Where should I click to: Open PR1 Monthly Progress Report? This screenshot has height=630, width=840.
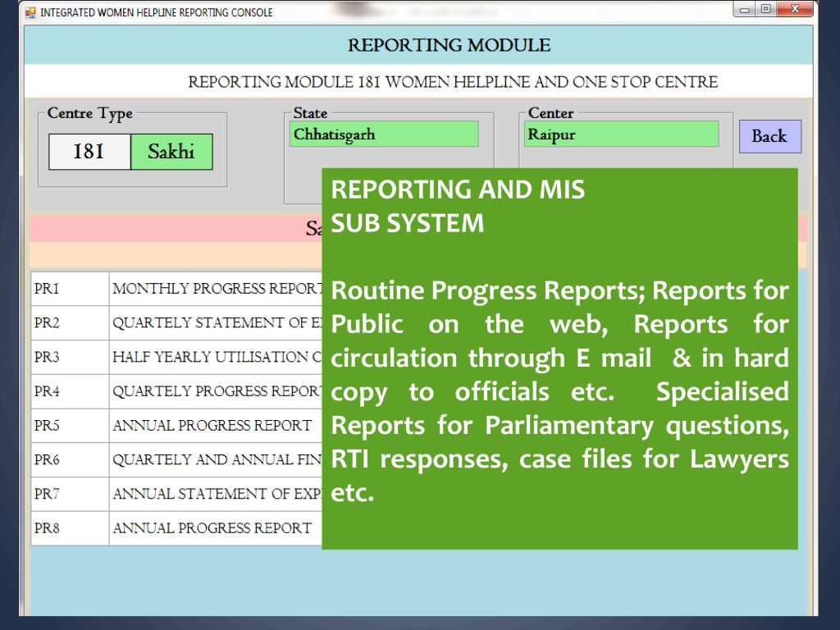(217, 289)
